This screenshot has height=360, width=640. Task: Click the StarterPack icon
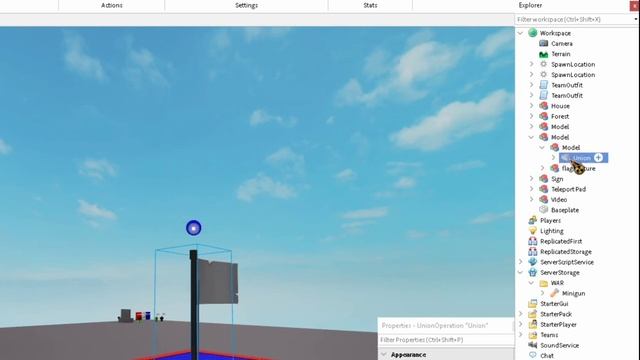pos(532,314)
